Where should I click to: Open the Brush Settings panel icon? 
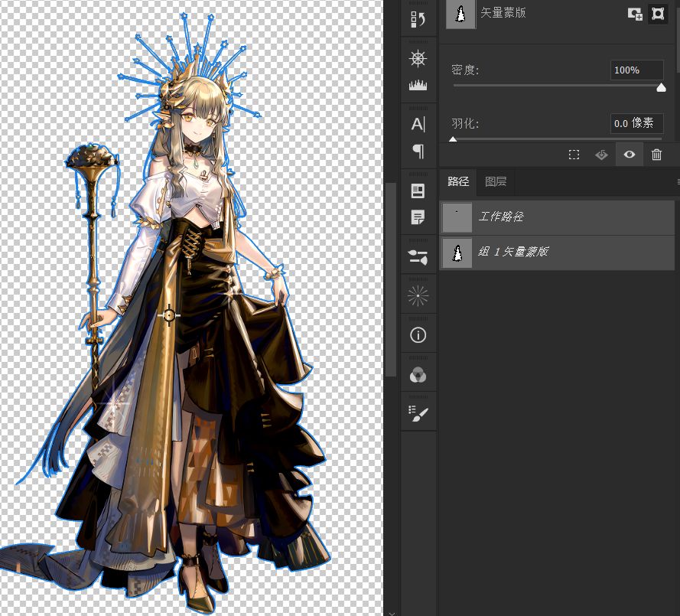[418, 257]
